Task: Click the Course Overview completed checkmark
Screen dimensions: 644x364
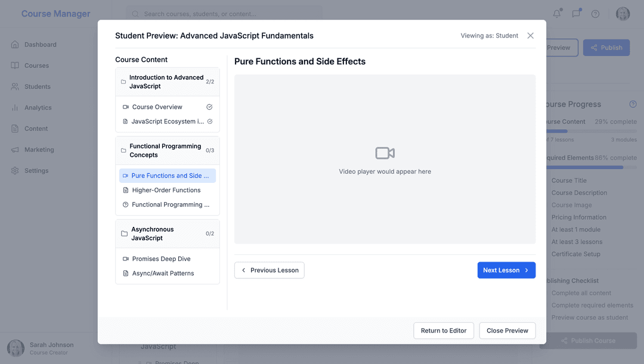Action: [x=209, y=107]
